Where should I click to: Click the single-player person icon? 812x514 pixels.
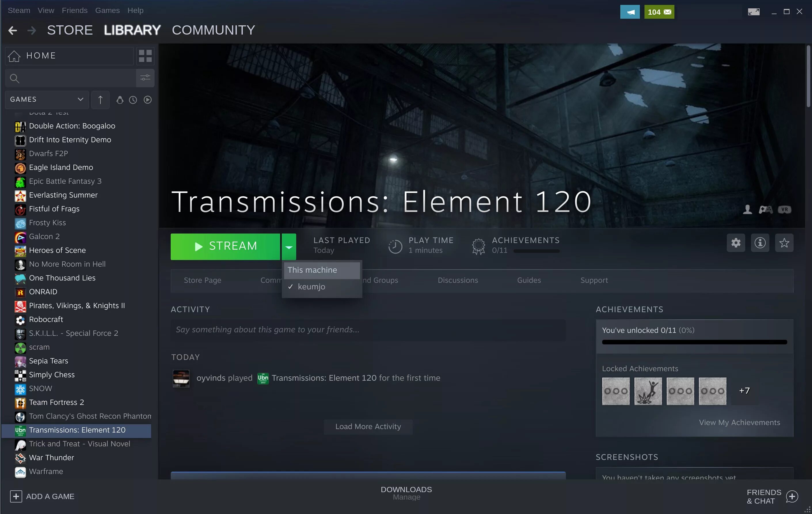coord(748,209)
